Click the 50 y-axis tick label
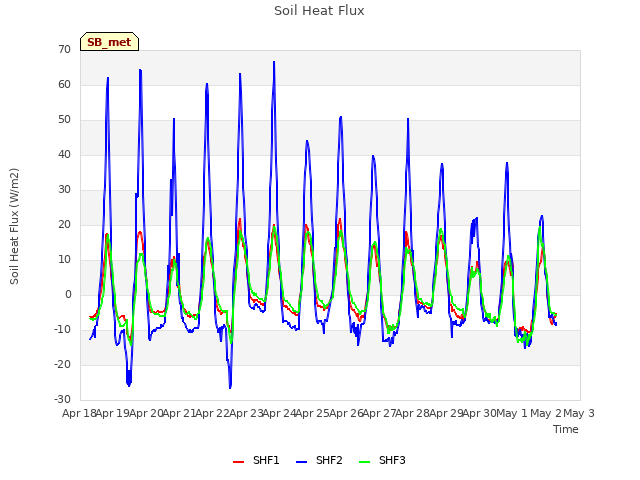Screen dimensions: 640x480 [x=64, y=120]
